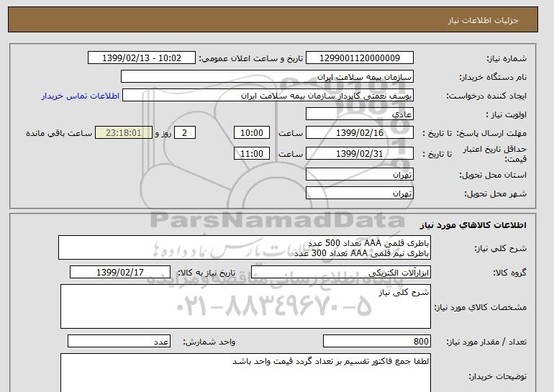Select announcement date field 1399/02/13 - 10:02
This screenshot has height=392, width=554.
(x=141, y=58)
